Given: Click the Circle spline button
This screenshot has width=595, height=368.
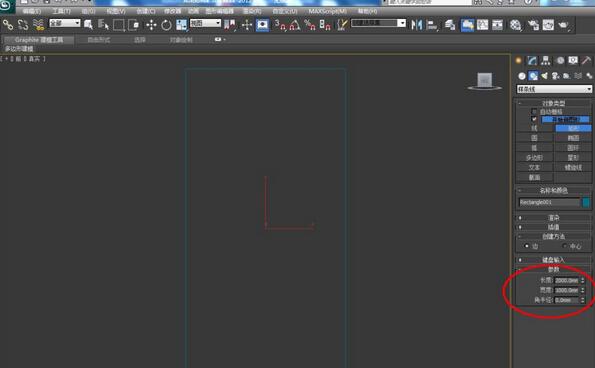Looking at the screenshot, I should [534, 138].
